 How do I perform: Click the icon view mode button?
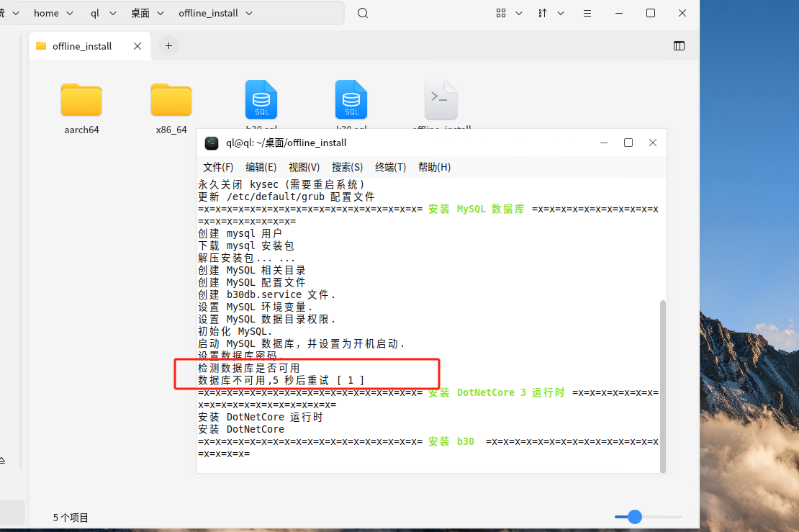tap(501, 13)
